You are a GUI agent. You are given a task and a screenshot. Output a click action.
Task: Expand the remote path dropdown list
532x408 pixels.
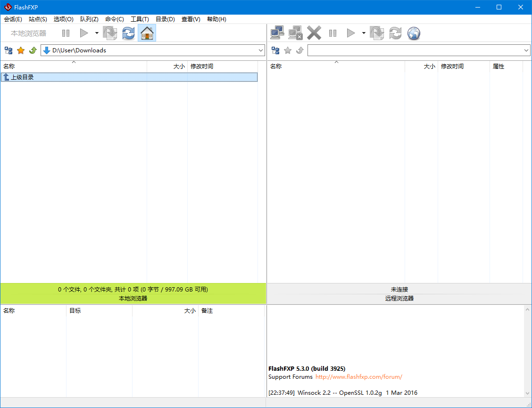coord(526,50)
